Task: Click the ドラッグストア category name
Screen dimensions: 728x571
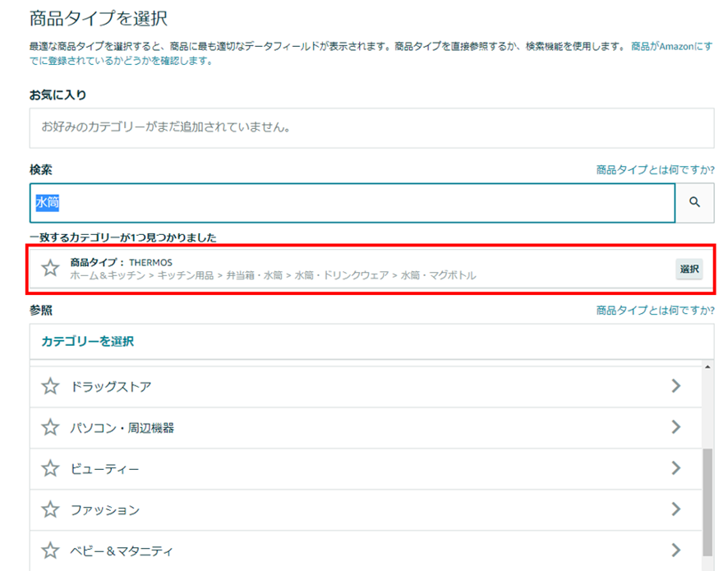Action: [x=111, y=387]
